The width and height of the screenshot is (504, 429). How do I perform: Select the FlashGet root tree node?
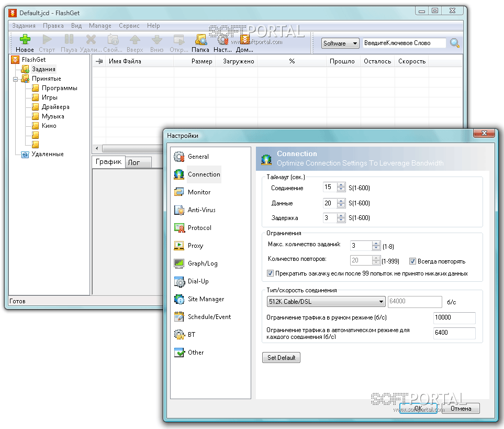coord(33,60)
